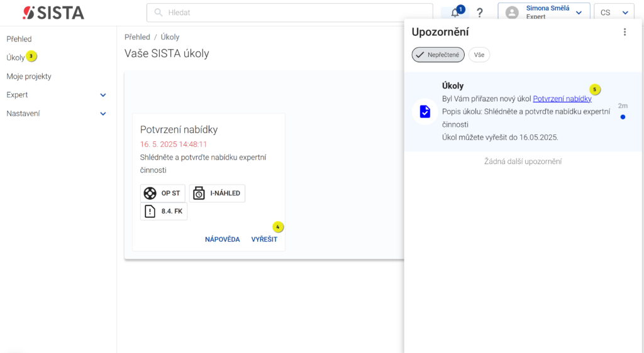Go to Přehled in the sidebar
The width and height of the screenshot is (644, 353).
(19, 39)
